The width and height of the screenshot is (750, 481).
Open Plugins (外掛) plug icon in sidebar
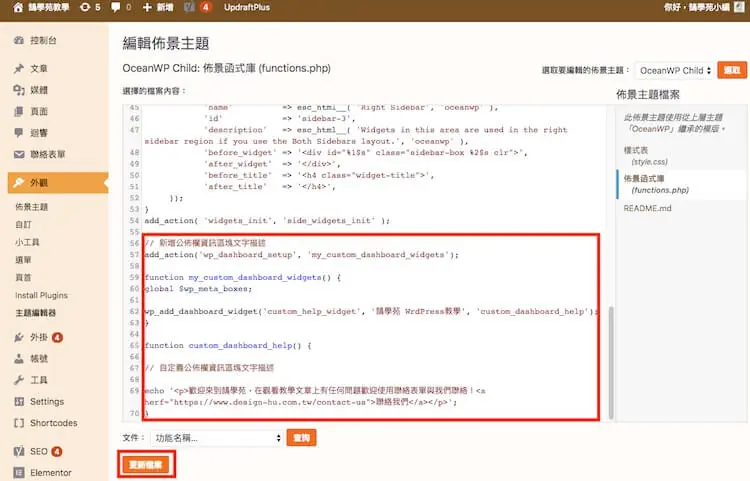(x=19, y=338)
